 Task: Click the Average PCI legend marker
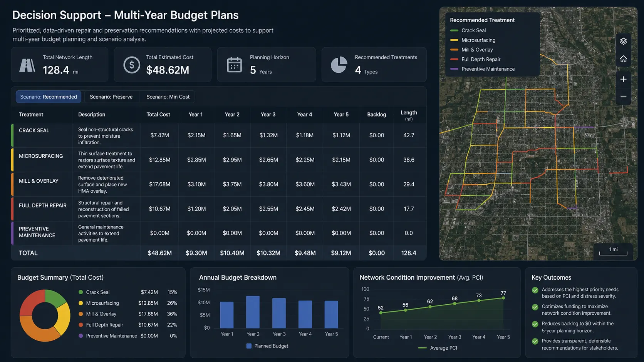422,348
